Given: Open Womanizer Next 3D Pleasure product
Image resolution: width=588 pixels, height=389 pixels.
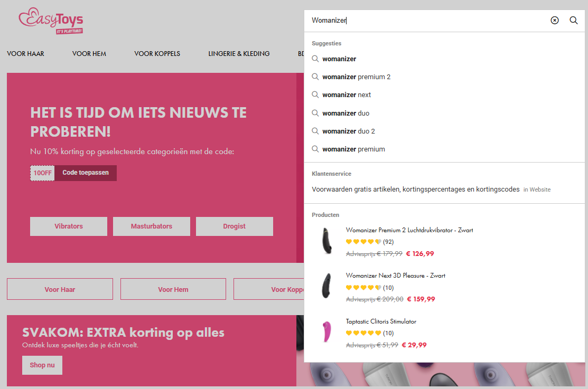Looking at the screenshot, I should (395, 276).
